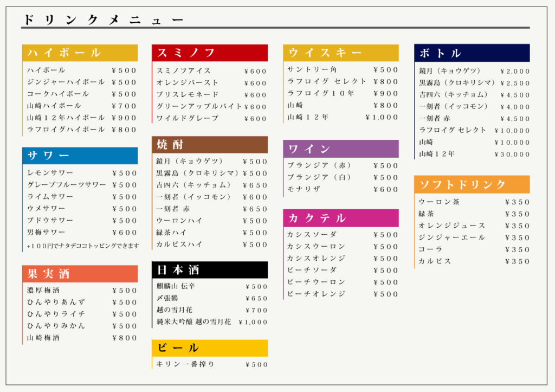The width and height of the screenshot is (555, 392).
Task: Click the blue サワー section header
Action: click(x=80, y=156)
